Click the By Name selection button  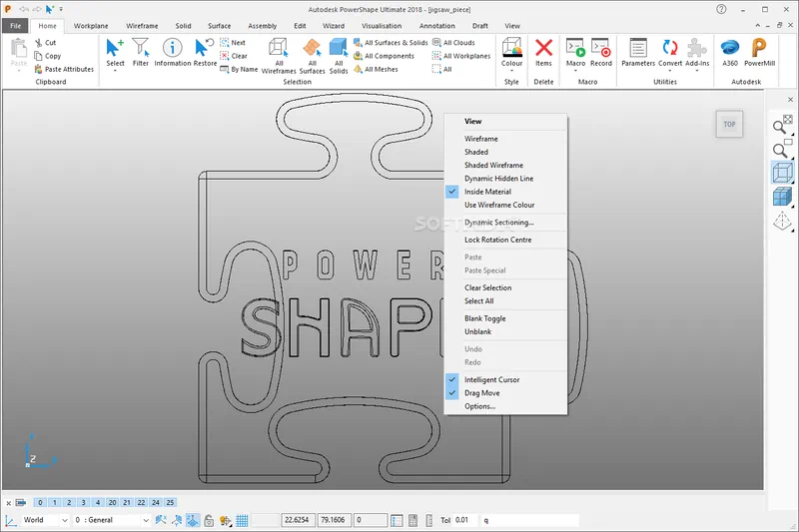click(x=239, y=69)
